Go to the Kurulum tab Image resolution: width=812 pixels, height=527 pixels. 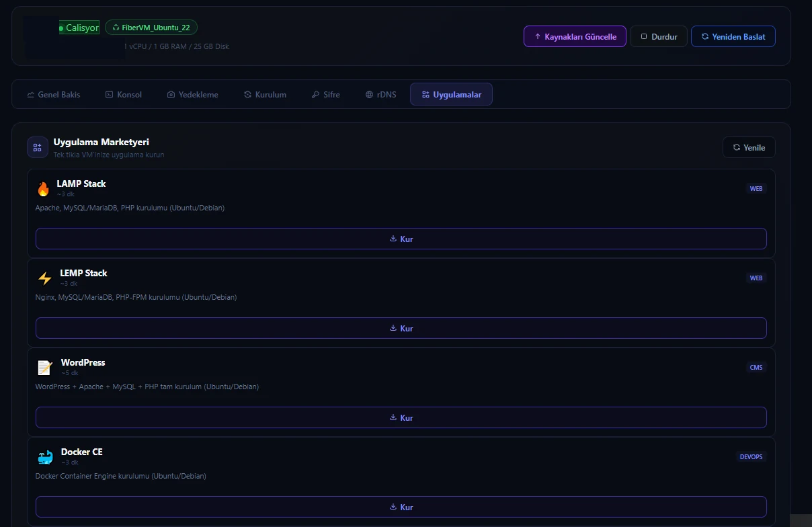pyautogui.click(x=265, y=95)
